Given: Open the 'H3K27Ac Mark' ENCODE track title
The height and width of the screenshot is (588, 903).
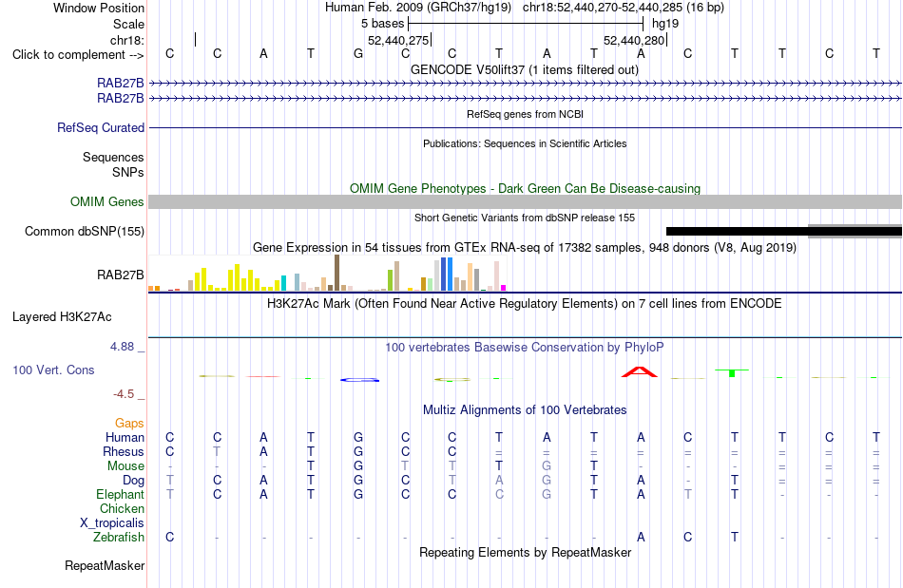Looking at the screenshot, I should pyautogui.click(x=524, y=303).
